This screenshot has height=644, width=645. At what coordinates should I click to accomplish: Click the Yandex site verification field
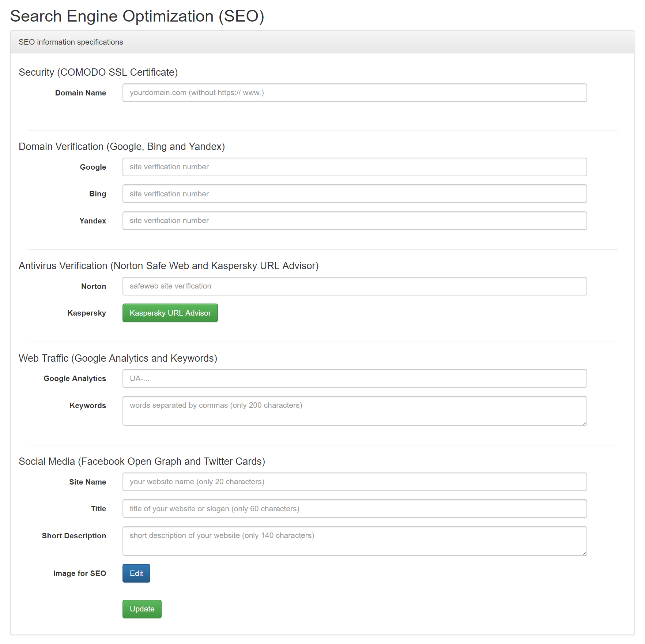pyautogui.click(x=355, y=221)
